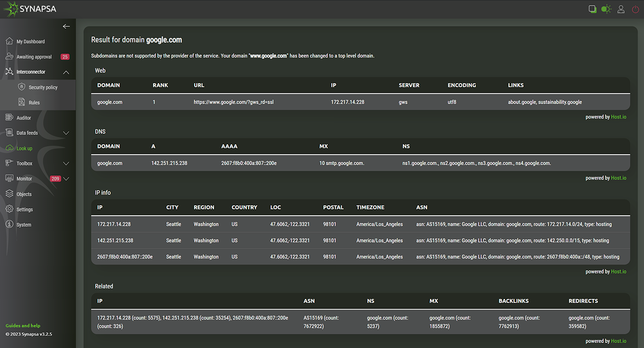Viewport: 644px width, 348px height.
Task: Click the RANK column header in Web table
Action: tap(160, 85)
